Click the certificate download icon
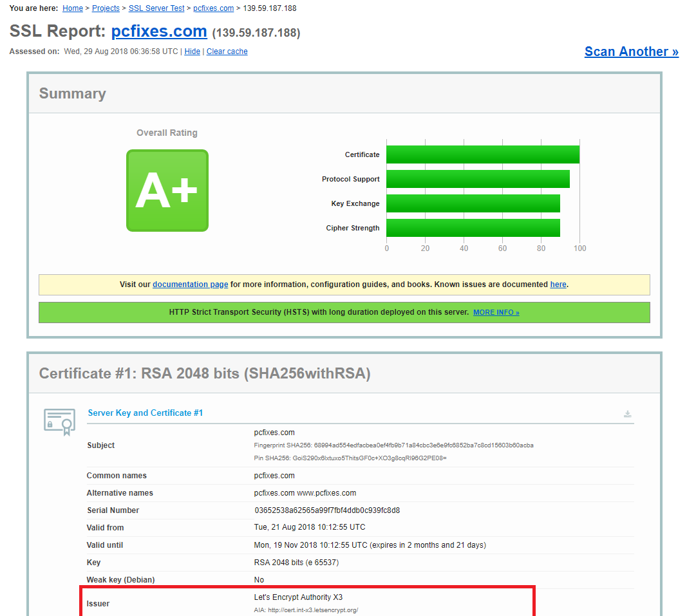 627,414
